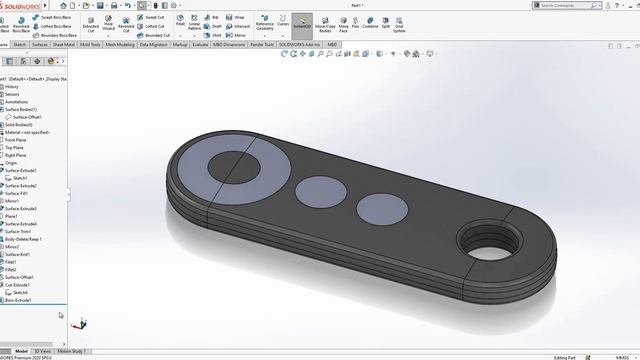Open the Mesh Modeling tab

coord(120,44)
